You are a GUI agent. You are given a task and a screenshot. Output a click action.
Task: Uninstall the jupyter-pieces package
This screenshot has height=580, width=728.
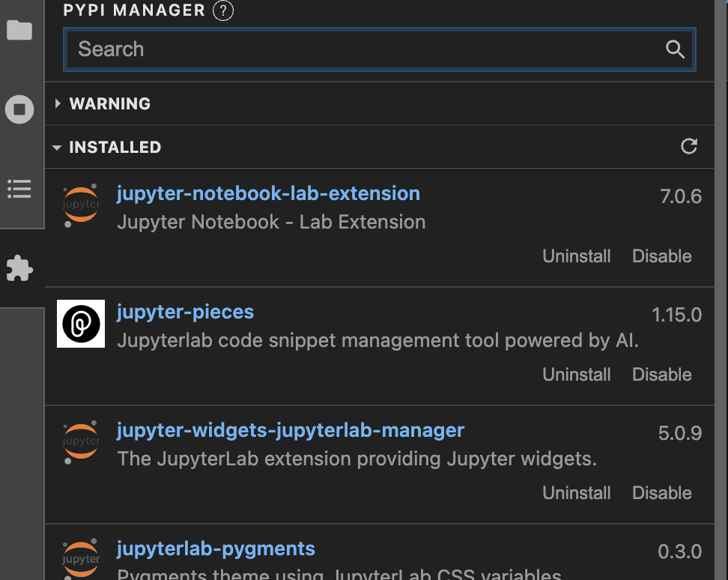tap(576, 374)
